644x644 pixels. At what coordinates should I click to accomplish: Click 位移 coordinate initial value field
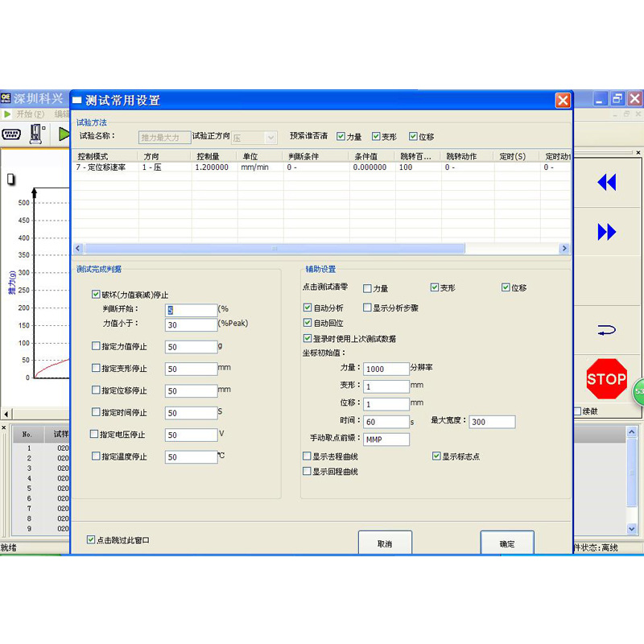click(386, 404)
